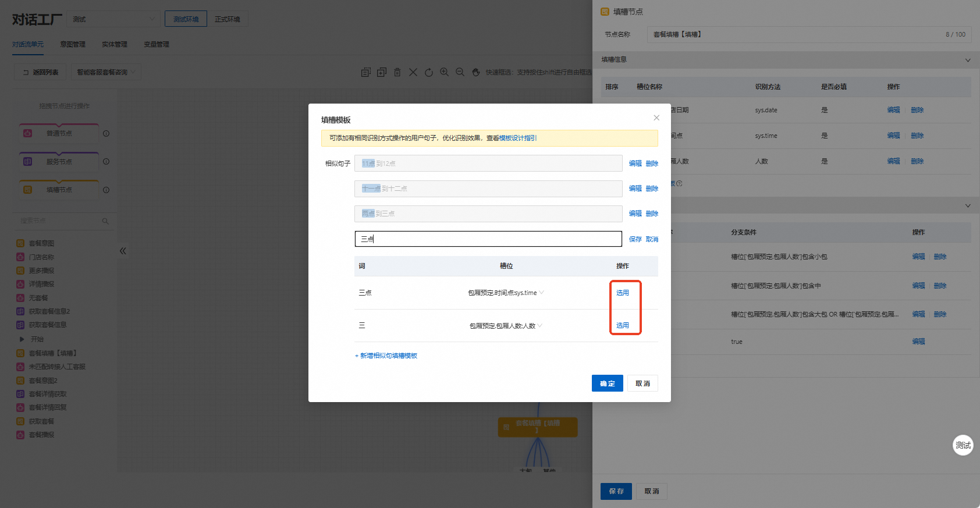The height and width of the screenshot is (508, 980).
Task: Click the trash delete toolbar icon
Action: click(397, 72)
